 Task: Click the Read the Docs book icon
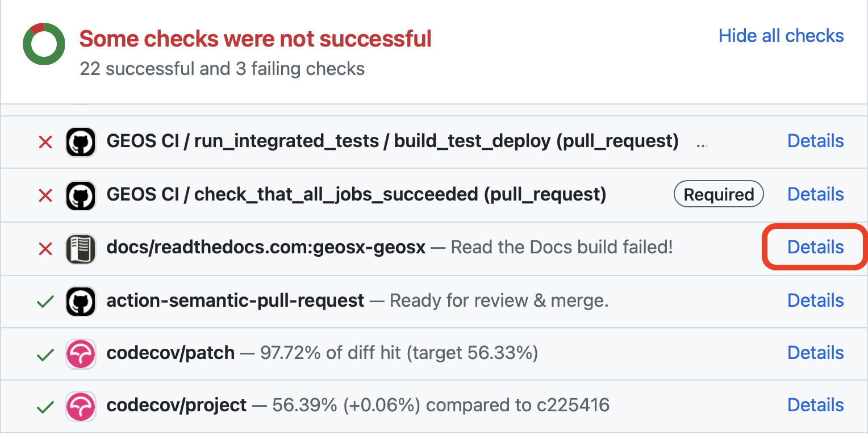pos(81,248)
